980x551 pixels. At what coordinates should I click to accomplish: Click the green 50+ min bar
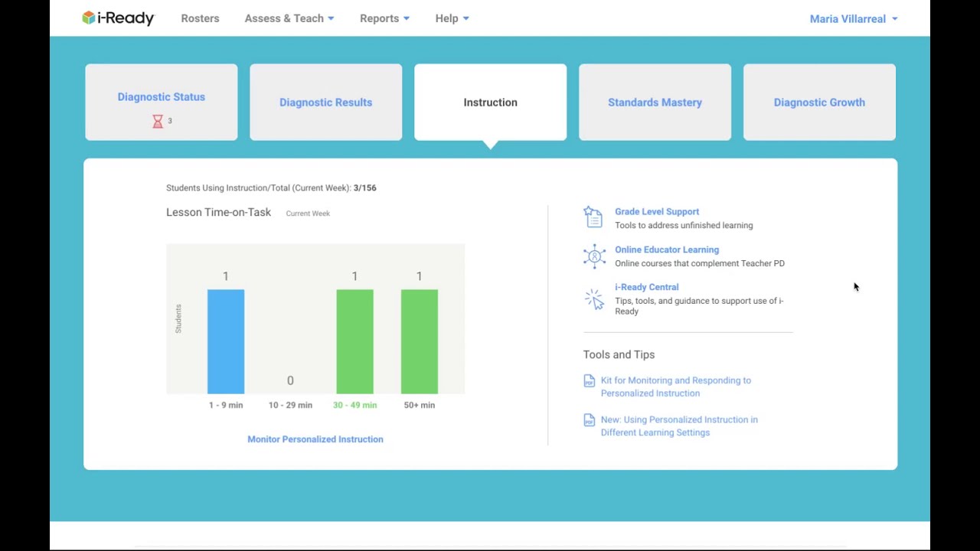(x=420, y=341)
